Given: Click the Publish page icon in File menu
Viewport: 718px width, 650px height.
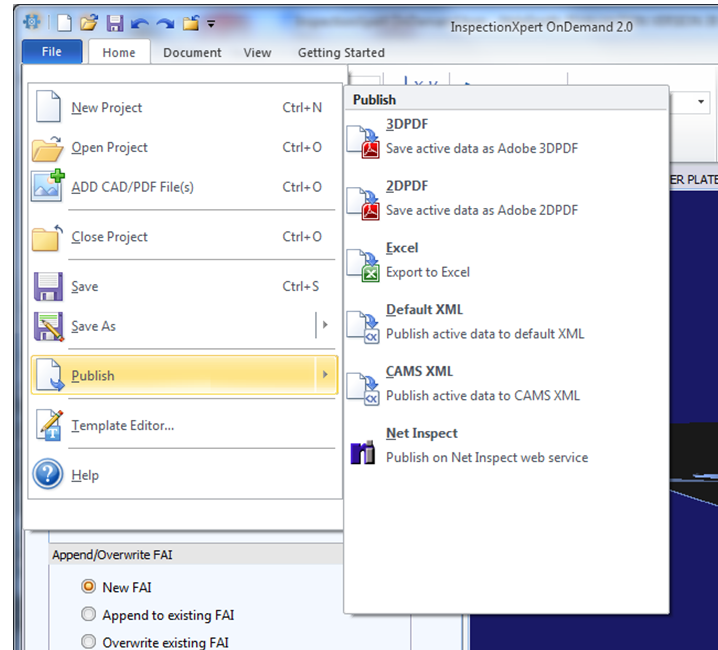Looking at the screenshot, I should (x=49, y=375).
